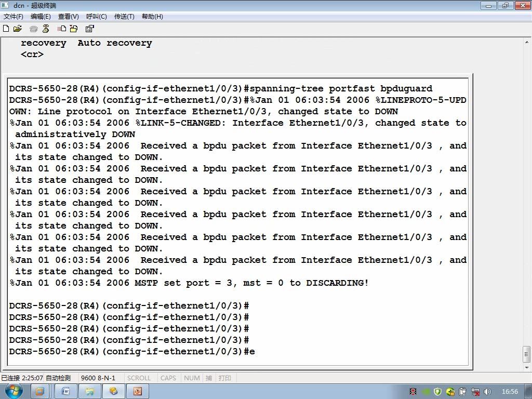The width and height of the screenshot is (532, 399).
Task: Click the green oval tray icon
Action: (x=426, y=392)
